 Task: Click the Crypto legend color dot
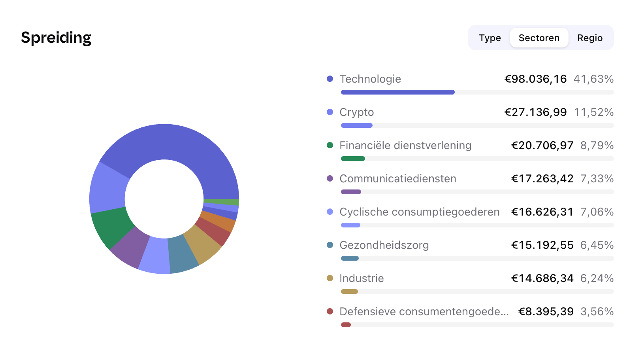click(330, 112)
